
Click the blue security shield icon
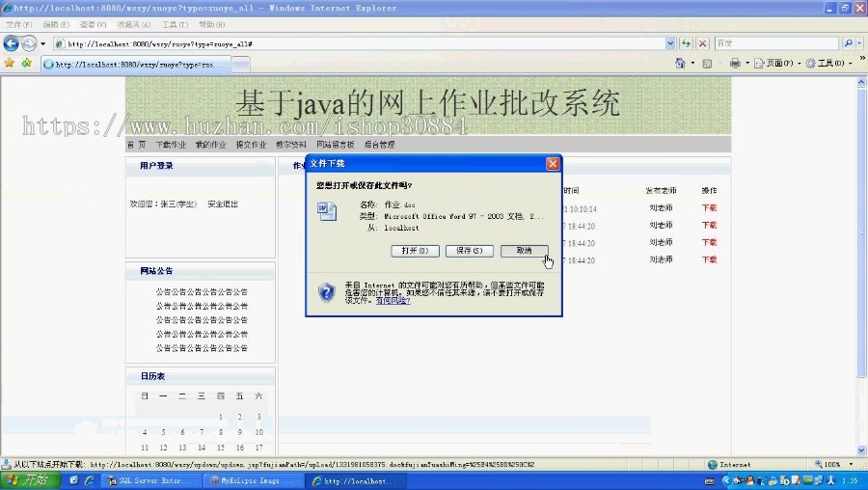327,292
